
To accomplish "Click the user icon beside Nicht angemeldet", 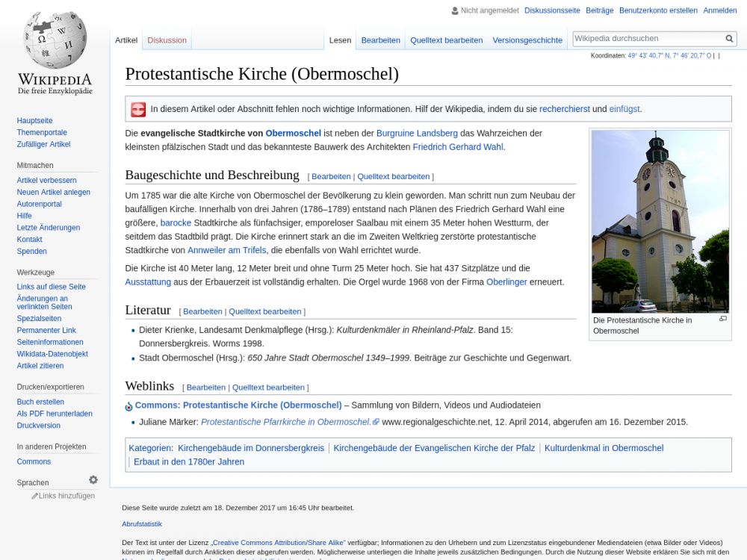I will pyautogui.click(x=455, y=10).
